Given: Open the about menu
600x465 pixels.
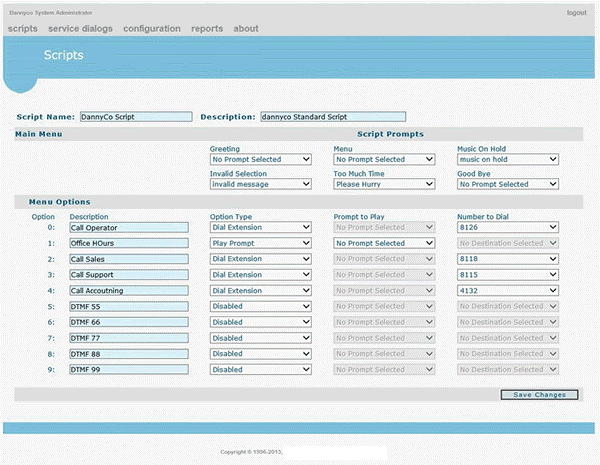Looking at the screenshot, I should click(x=246, y=29).
